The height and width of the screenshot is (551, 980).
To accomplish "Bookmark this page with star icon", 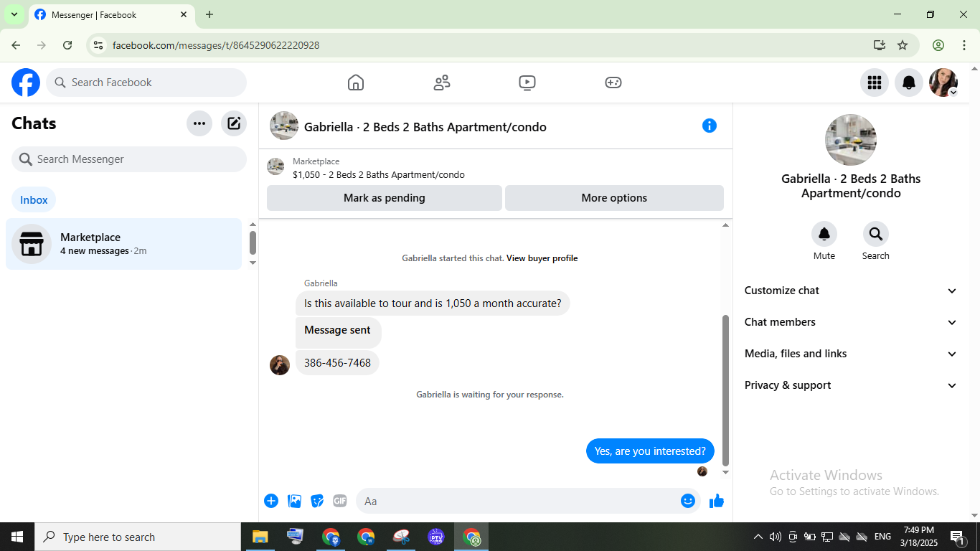I will point(903,45).
